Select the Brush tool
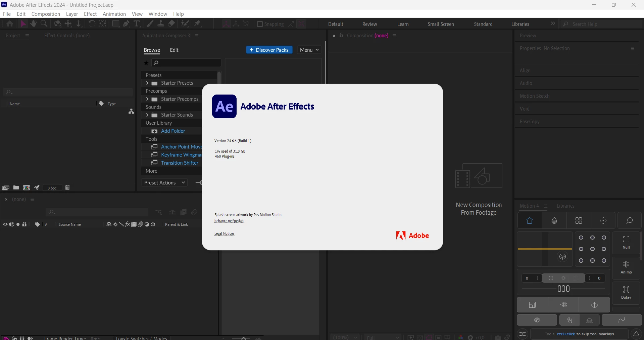 coord(150,24)
